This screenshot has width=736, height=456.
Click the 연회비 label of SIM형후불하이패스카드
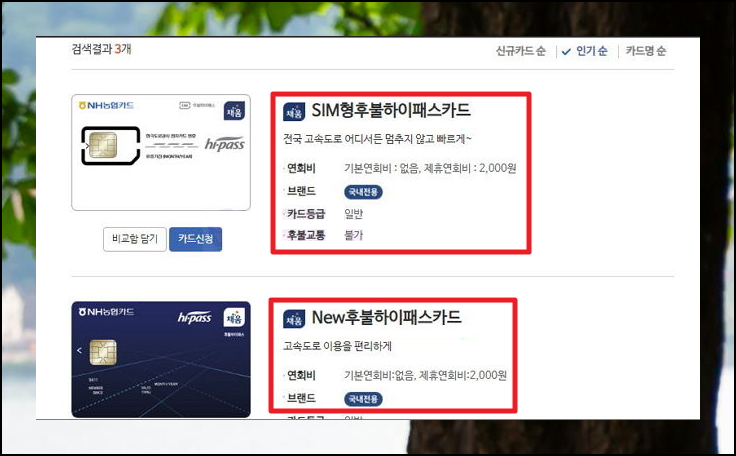point(301,168)
